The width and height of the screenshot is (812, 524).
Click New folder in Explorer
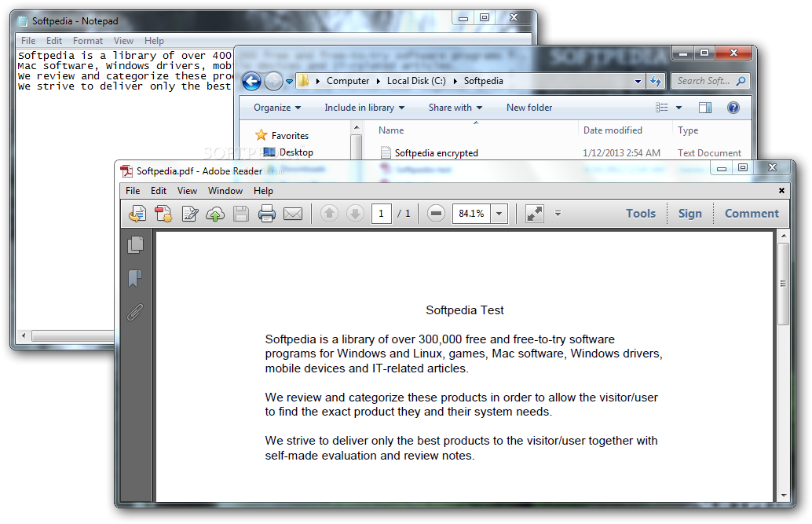point(529,108)
